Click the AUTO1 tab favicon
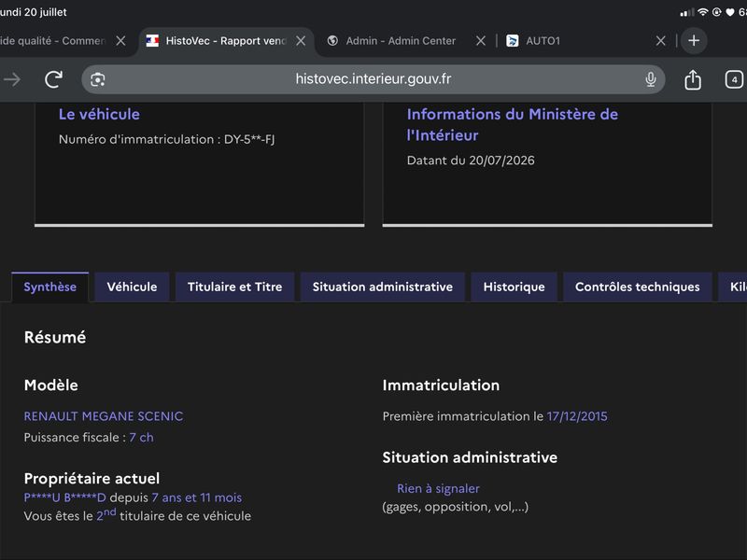Screen dimensions: 747x560 point(512,41)
